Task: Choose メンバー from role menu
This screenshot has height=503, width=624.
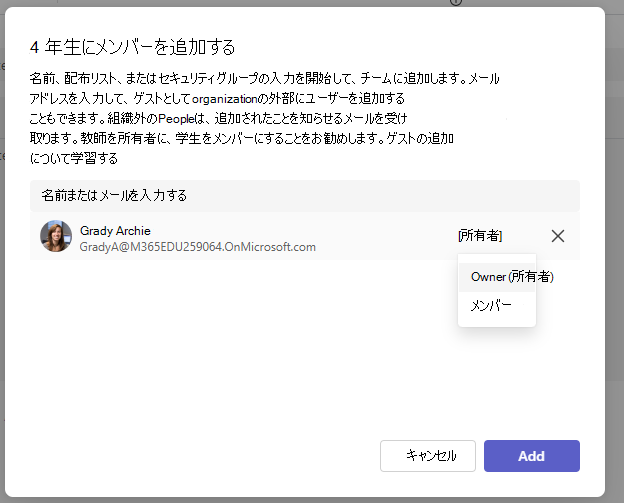Action: [497, 306]
